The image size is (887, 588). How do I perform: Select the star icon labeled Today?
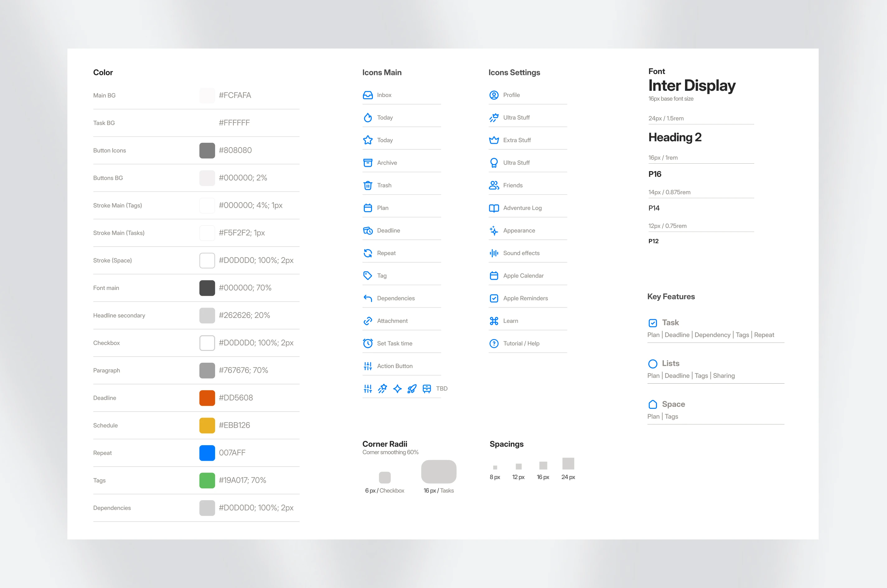click(368, 140)
